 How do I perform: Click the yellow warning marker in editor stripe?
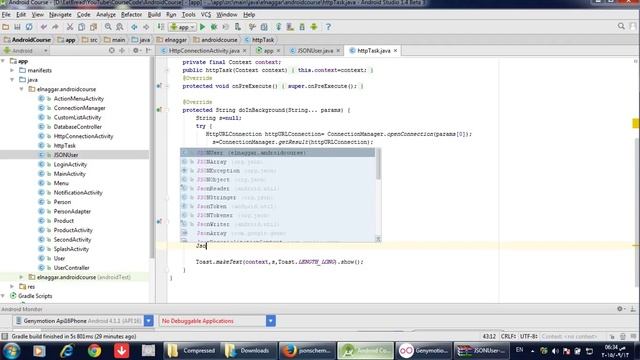point(636,123)
